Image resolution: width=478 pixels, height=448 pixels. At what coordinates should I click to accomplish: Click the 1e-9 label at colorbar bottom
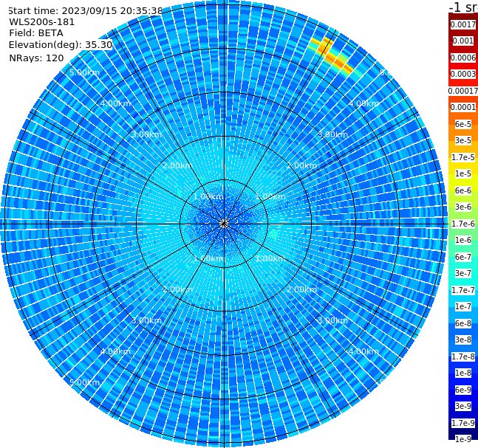click(463, 439)
